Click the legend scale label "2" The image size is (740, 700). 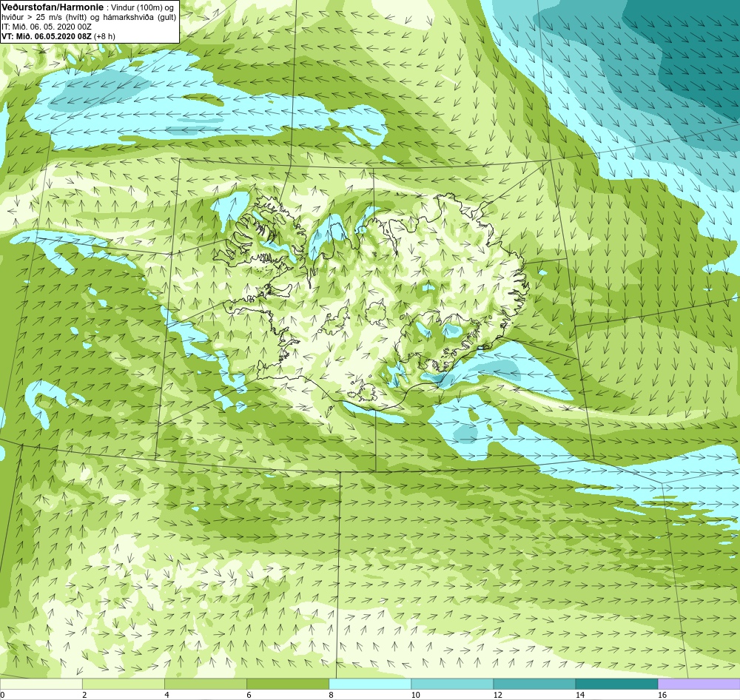click(x=84, y=695)
